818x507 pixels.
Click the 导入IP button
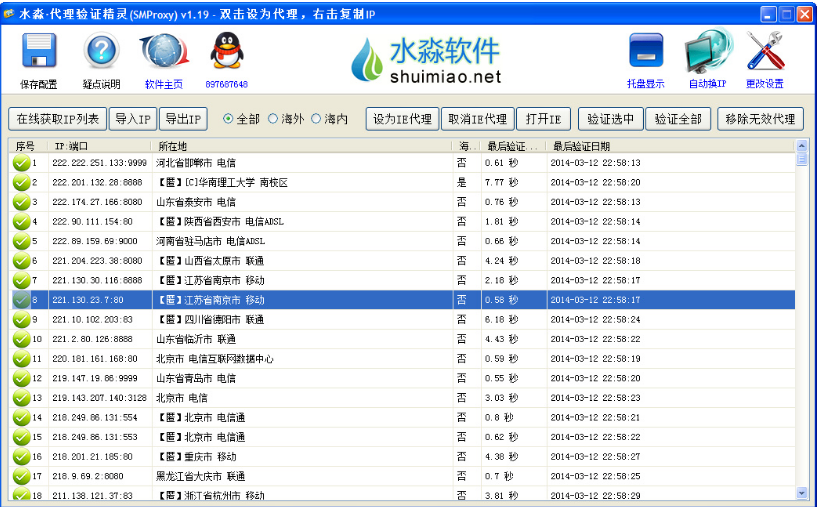(x=133, y=119)
